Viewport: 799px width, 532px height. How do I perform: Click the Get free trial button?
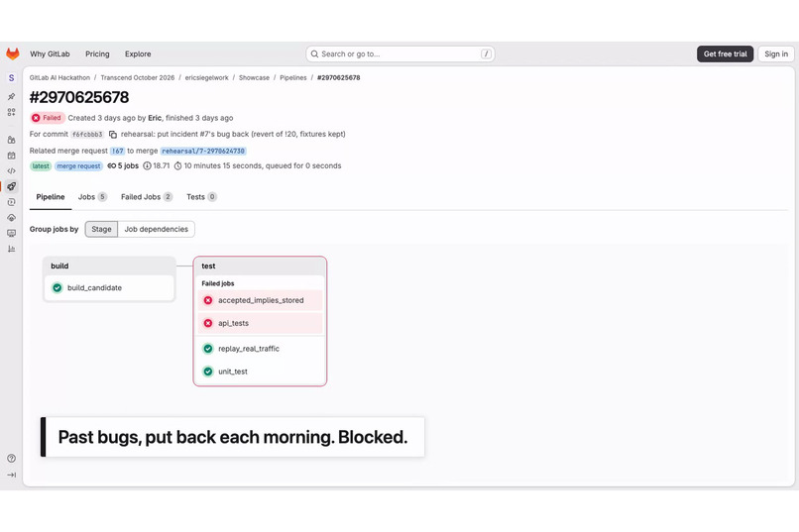tap(725, 53)
